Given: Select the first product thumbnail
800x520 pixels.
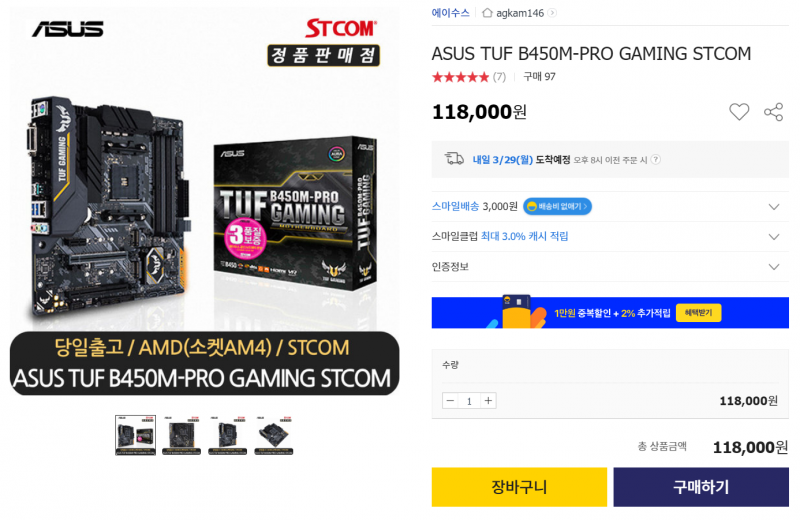Looking at the screenshot, I should coord(135,435).
